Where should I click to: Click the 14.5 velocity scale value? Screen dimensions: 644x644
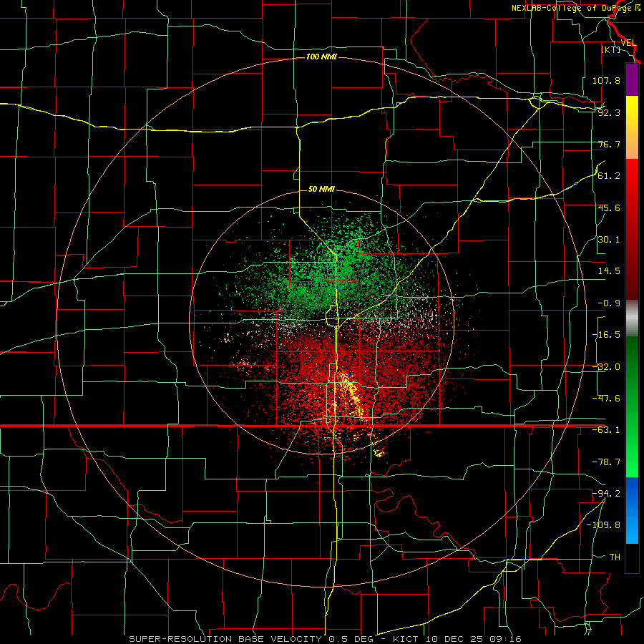609,271
